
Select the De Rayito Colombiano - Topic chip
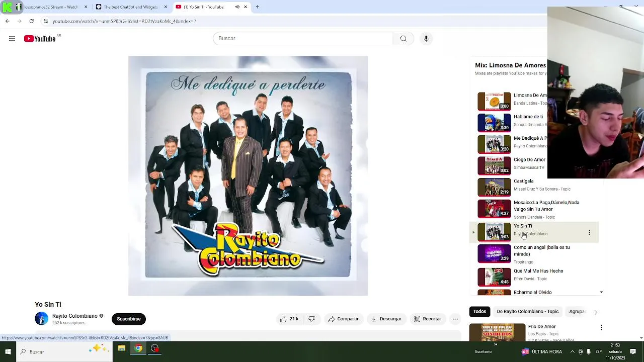point(527,312)
